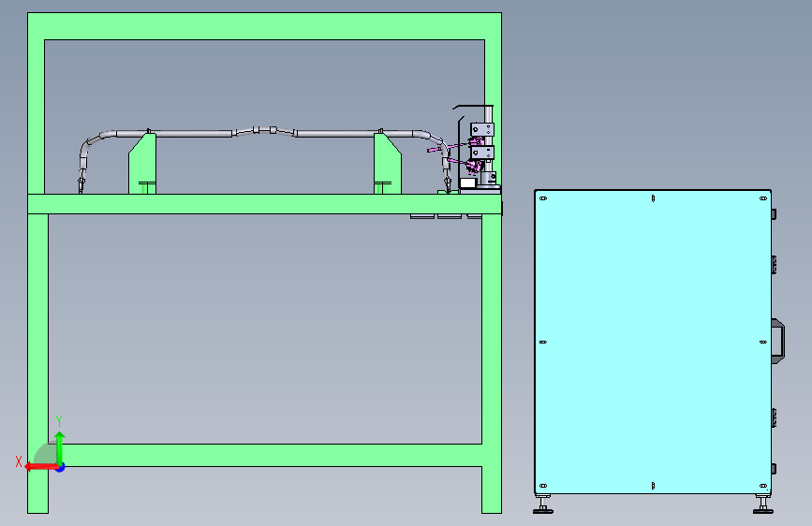Pick the black handle on the cabinet side
The height and width of the screenshot is (526, 812).
(x=778, y=342)
